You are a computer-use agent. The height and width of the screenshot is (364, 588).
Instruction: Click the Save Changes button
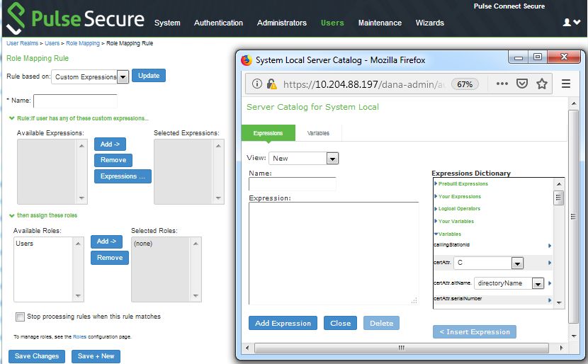coord(37,356)
